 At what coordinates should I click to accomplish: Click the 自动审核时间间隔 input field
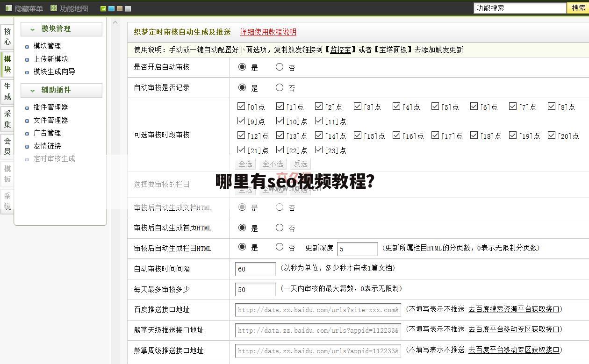coord(255,269)
